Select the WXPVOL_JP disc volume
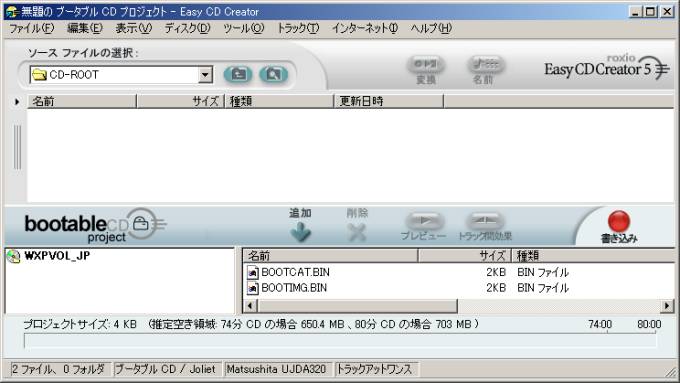The width and height of the screenshot is (680, 383). [x=57, y=256]
